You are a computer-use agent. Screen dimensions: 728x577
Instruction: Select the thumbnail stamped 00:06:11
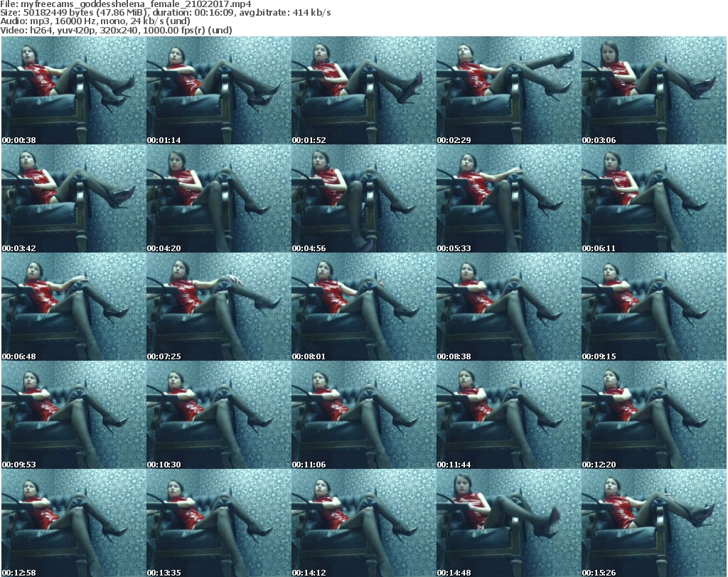coord(654,198)
